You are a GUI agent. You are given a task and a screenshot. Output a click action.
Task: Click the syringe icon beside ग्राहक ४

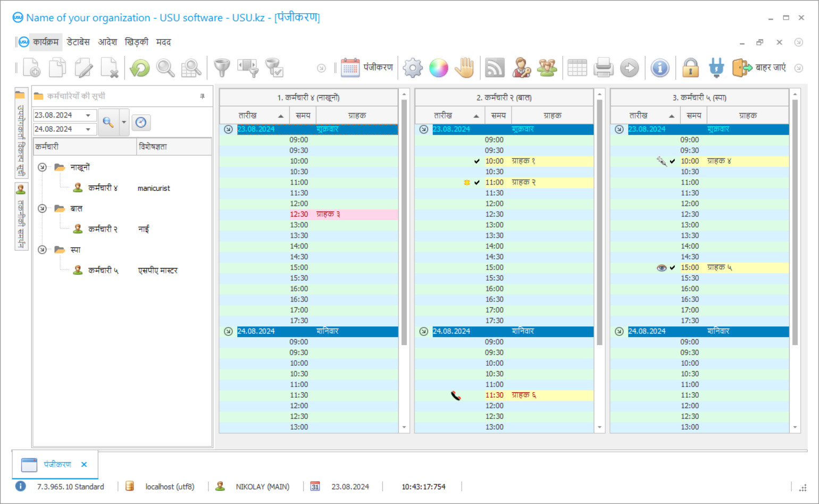(662, 161)
